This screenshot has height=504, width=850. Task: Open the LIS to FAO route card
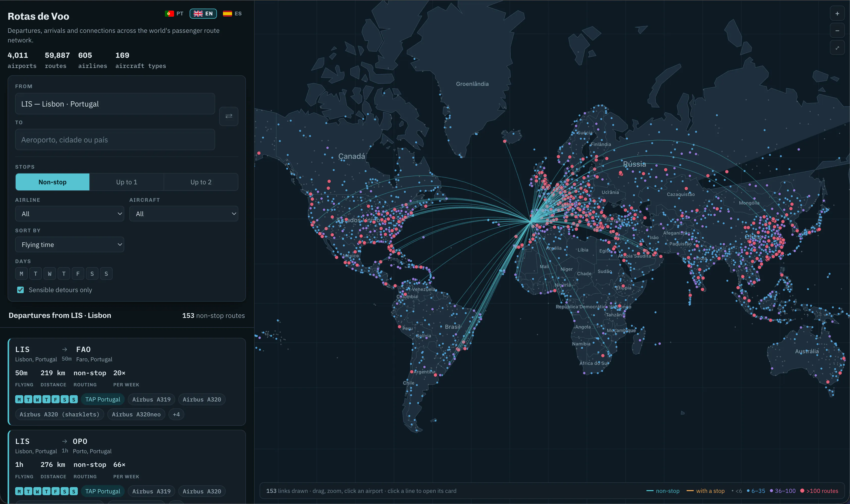pyautogui.click(x=127, y=382)
